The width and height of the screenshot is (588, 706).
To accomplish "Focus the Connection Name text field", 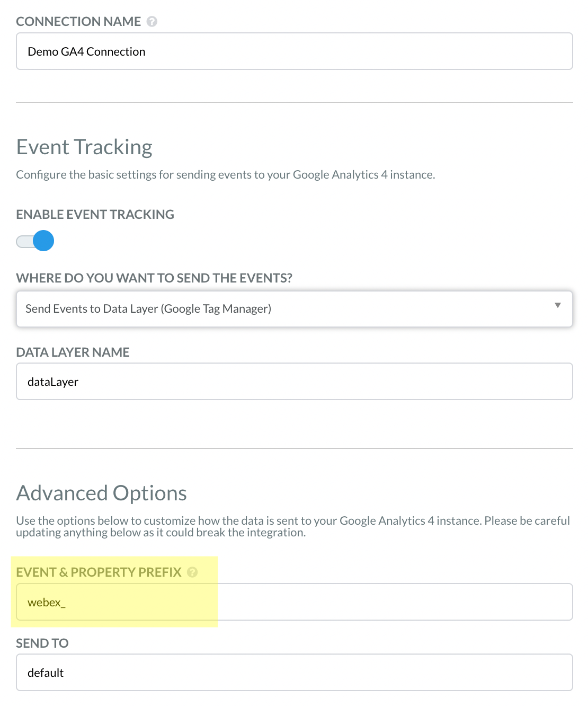I will (x=295, y=51).
